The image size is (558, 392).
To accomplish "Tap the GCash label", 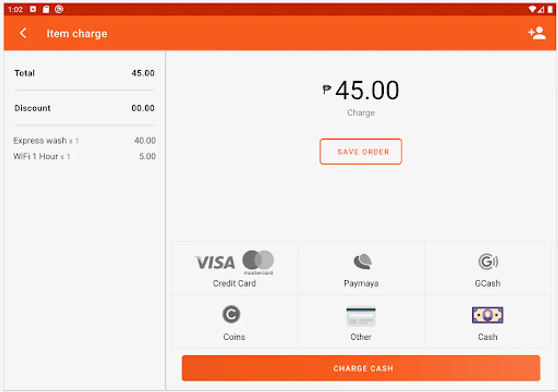I will [487, 284].
